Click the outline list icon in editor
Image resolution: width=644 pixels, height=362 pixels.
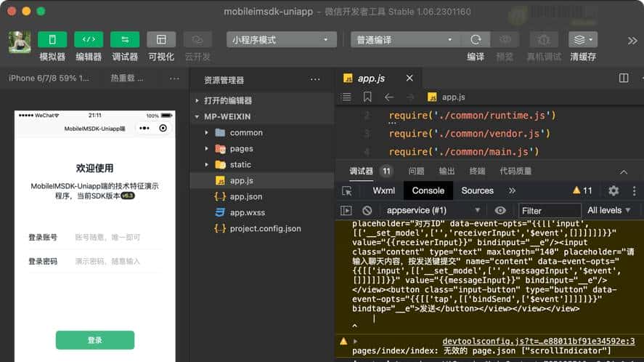346,97
